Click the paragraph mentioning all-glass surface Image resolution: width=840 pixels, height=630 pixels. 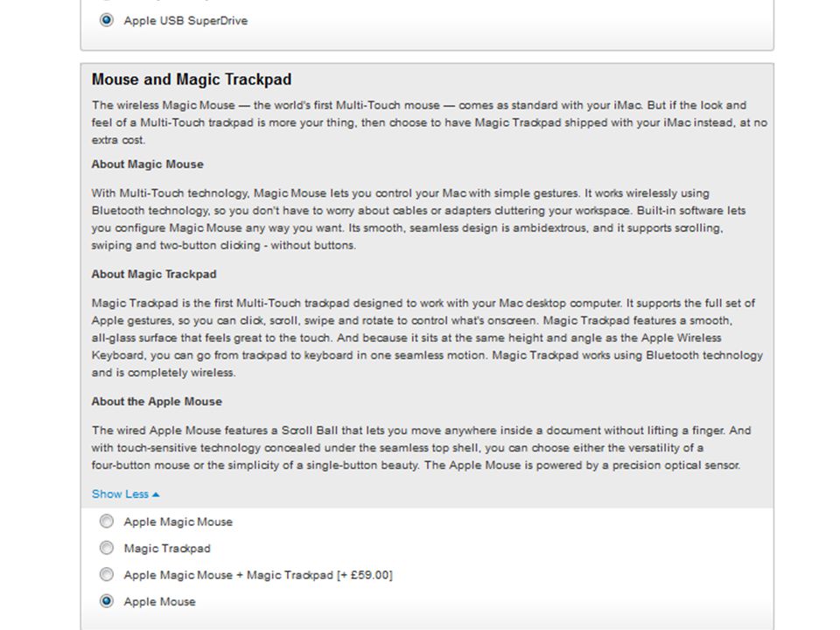point(427,338)
